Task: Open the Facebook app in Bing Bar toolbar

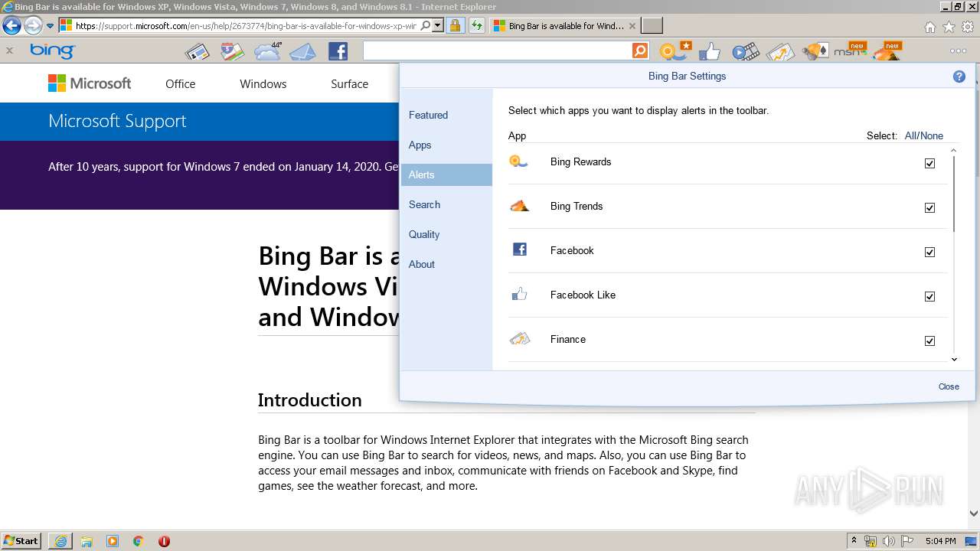Action: pyautogui.click(x=338, y=51)
